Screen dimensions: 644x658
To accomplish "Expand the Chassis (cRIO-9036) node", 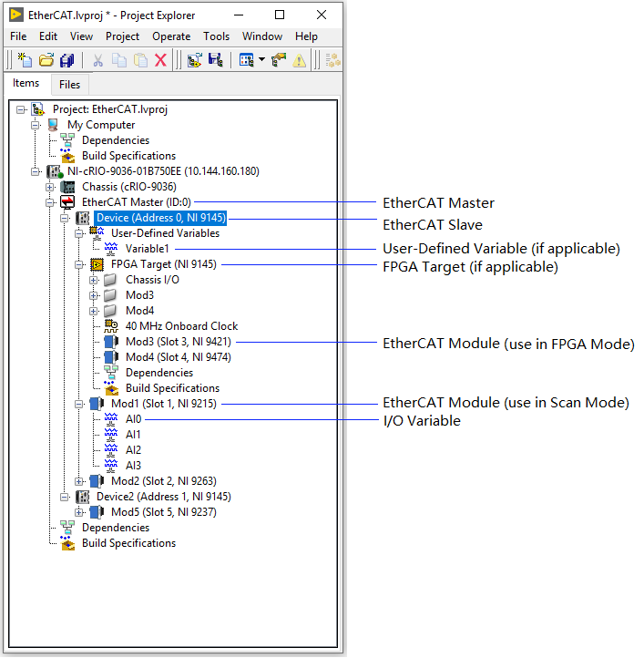I will (51, 187).
